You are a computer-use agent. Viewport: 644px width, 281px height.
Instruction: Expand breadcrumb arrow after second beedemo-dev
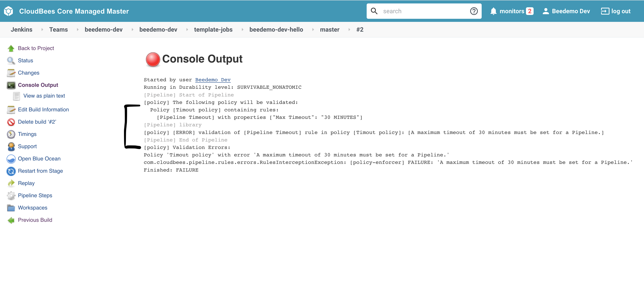187,30
